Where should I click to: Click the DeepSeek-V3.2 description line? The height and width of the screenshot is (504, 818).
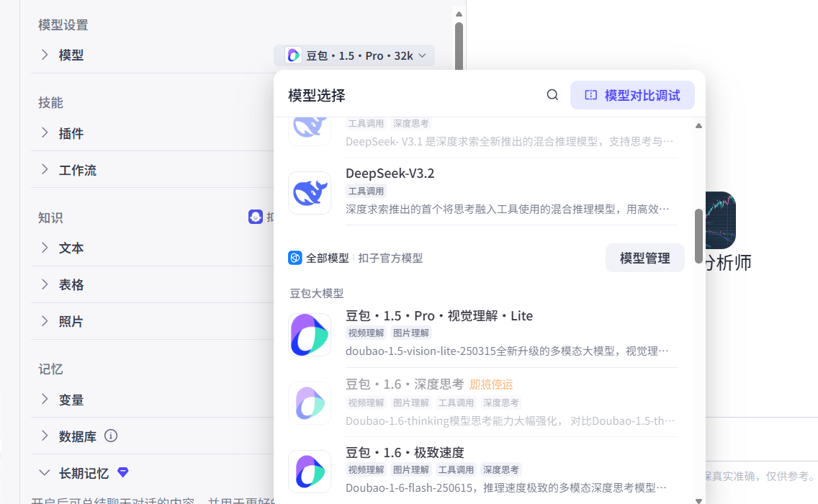507,210
